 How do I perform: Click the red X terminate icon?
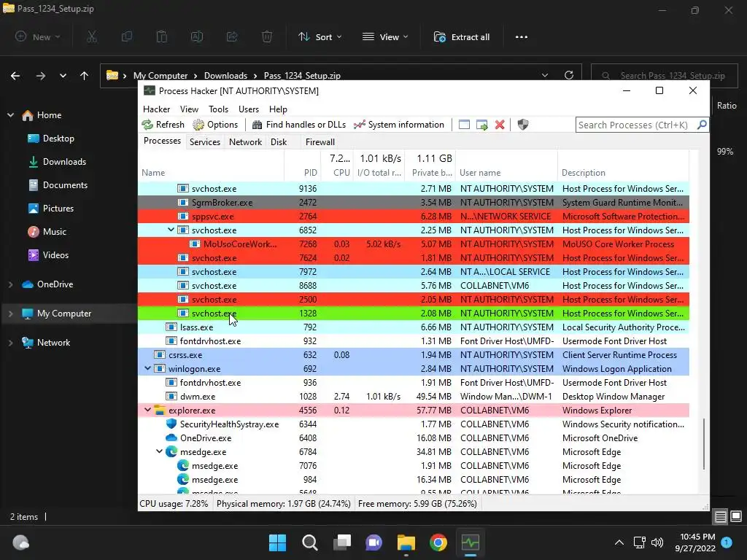click(x=500, y=125)
